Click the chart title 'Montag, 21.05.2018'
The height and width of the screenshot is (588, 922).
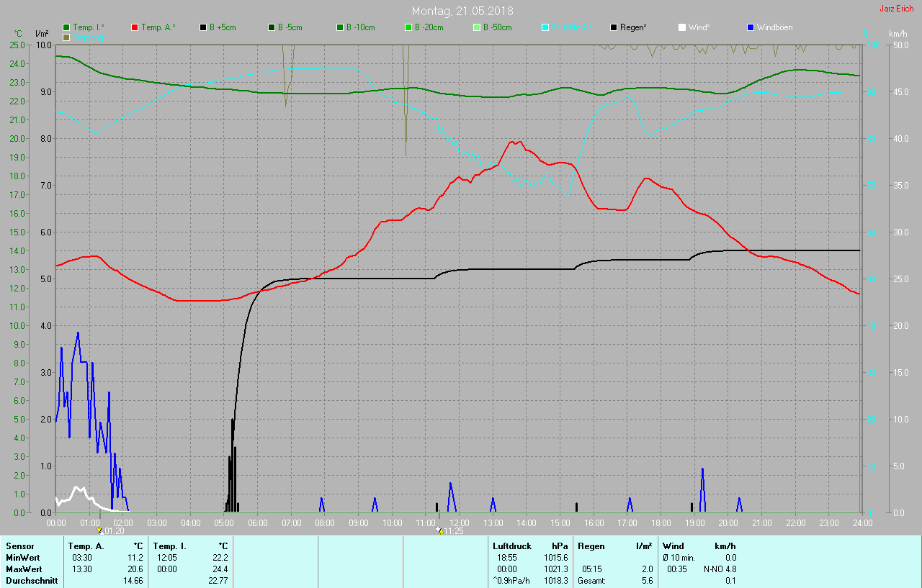462,11
